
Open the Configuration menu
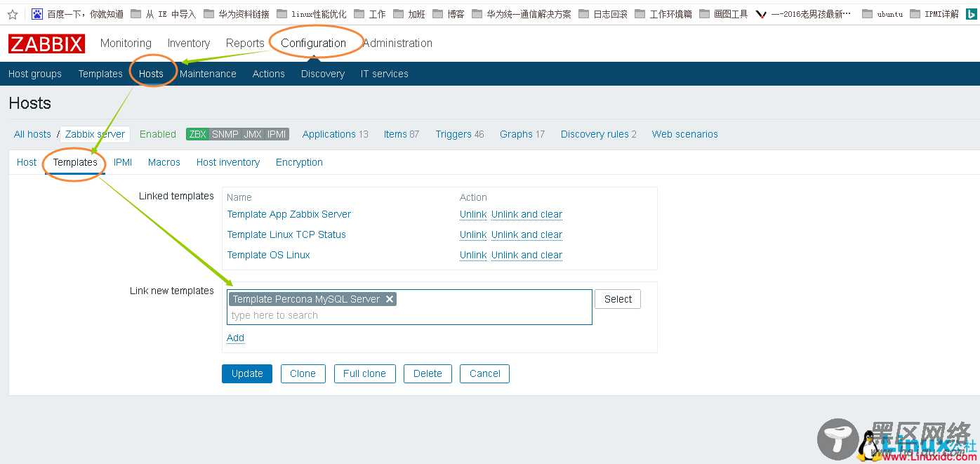313,44
